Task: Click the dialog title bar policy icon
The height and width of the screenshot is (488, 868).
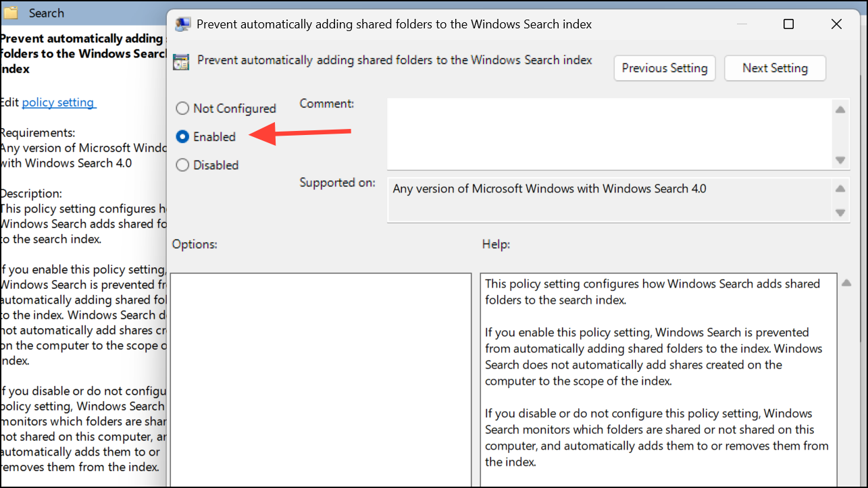Action: 182,24
